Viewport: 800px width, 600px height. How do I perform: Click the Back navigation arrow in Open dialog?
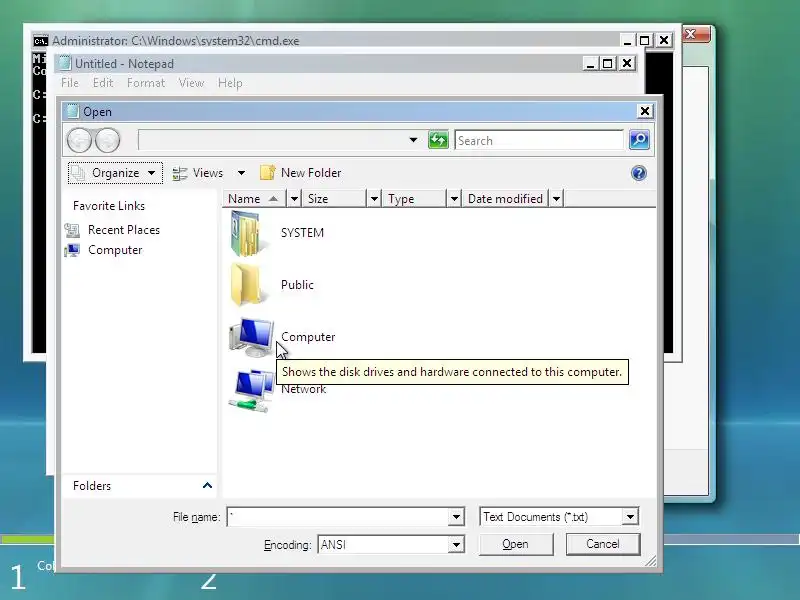point(79,140)
